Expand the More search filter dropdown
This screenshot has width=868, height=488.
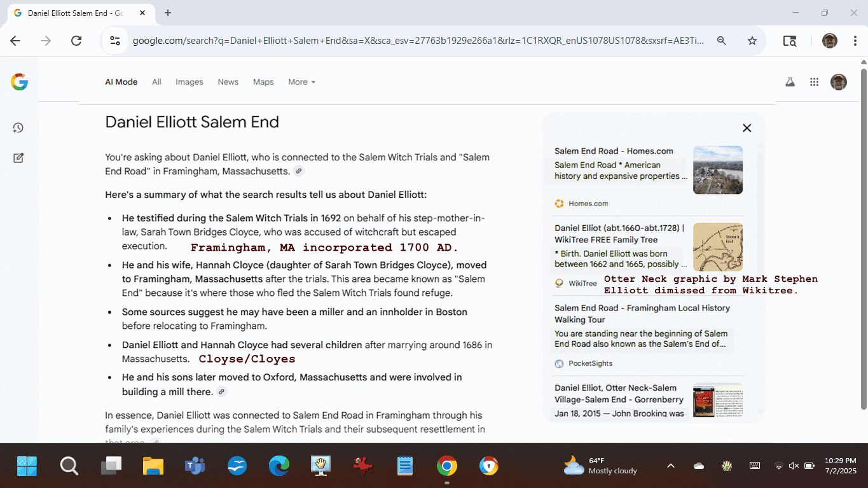(x=301, y=82)
